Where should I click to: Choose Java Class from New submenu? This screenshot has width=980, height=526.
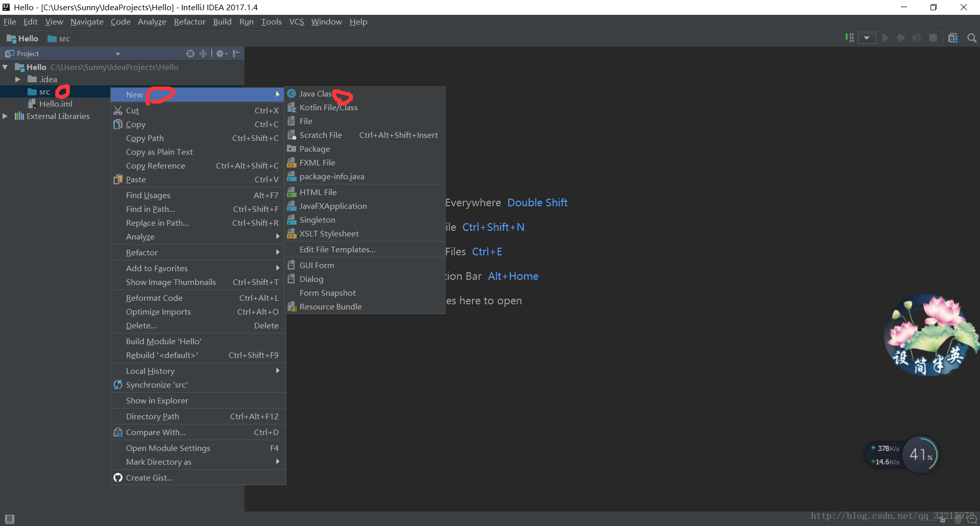pyautogui.click(x=365, y=94)
